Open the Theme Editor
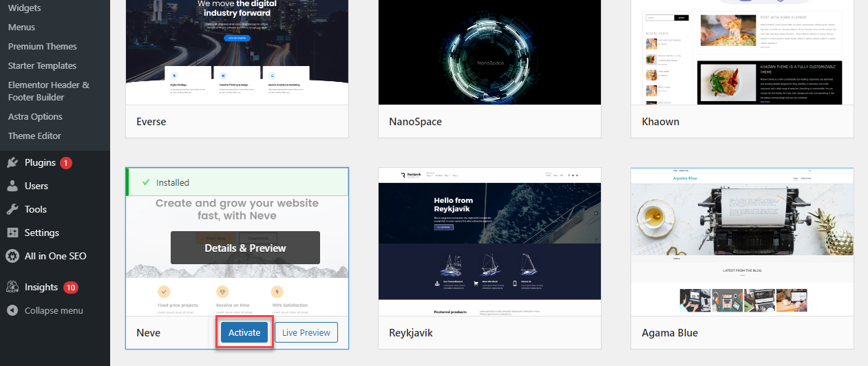Image resolution: width=868 pixels, height=366 pixels. click(x=34, y=136)
